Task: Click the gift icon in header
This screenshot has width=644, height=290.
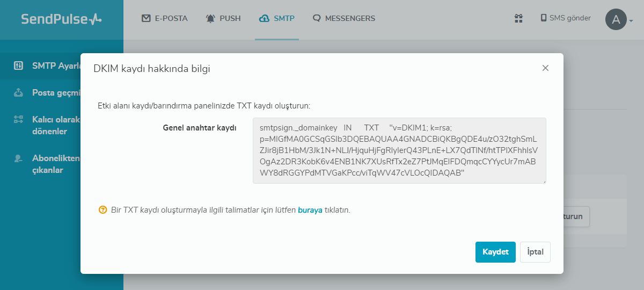Action: tap(518, 18)
